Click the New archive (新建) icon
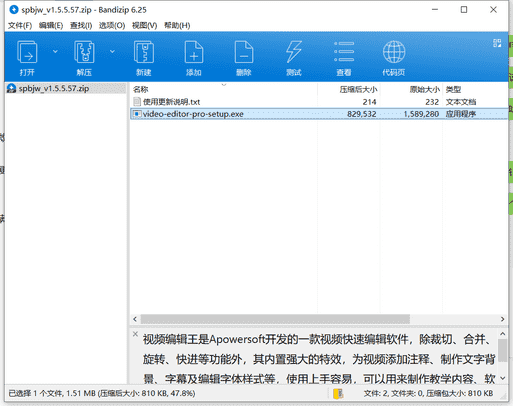 (144, 52)
